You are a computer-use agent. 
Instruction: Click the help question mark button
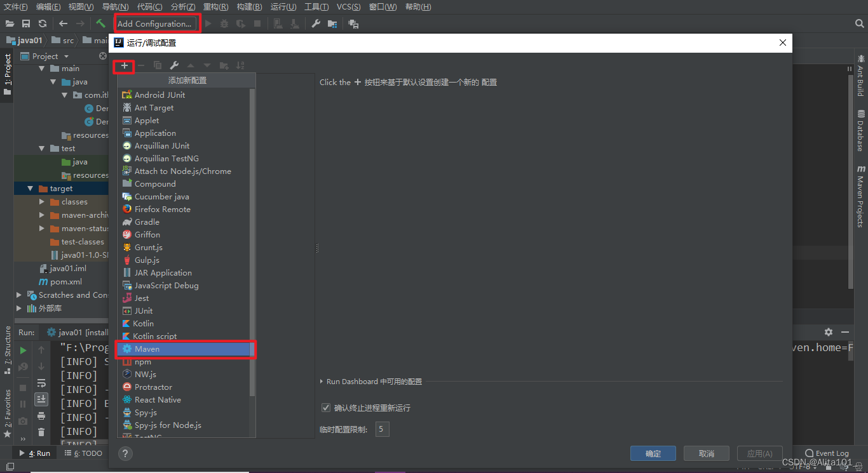pos(125,453)
